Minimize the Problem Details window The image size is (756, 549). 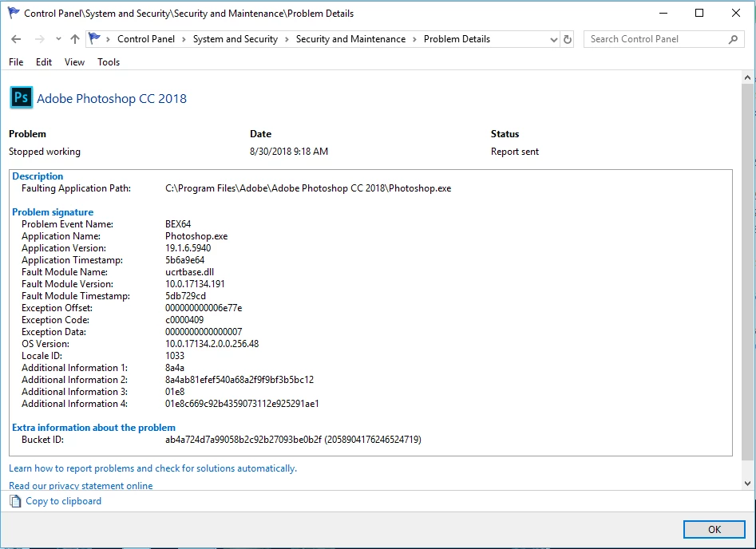663,13
